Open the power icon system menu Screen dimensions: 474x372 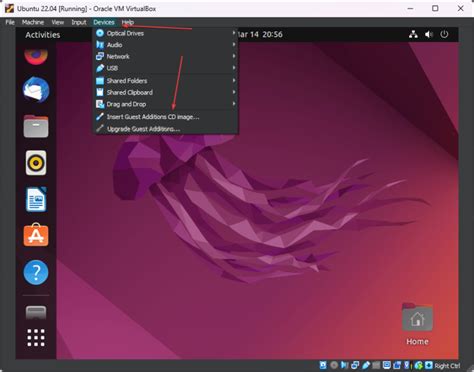pos(444,34)
